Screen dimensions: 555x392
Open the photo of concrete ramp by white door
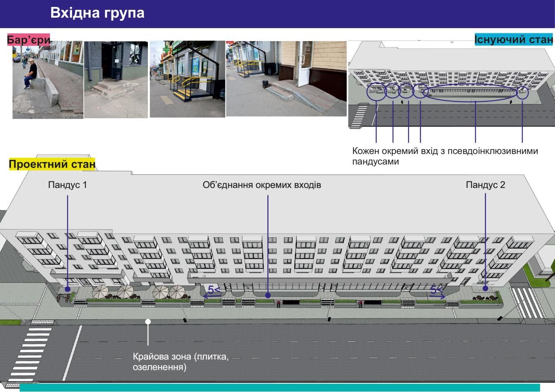286,79
